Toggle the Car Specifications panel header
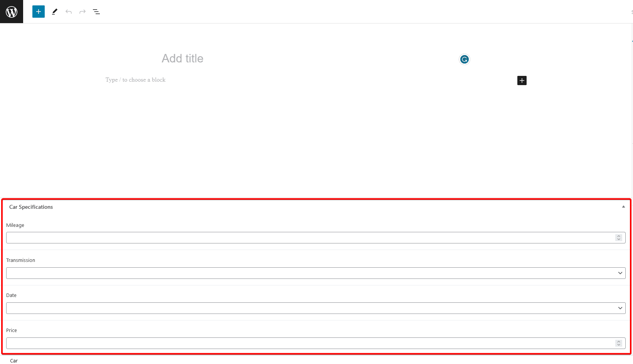This screenshot has width=633, height=364. coord(31,207)
